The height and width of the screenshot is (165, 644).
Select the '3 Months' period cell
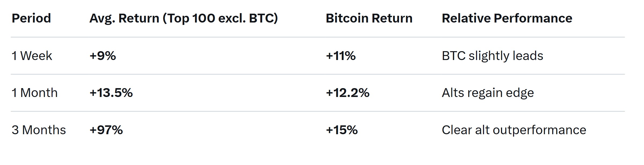pyautogui.click(x=39, y=130)
